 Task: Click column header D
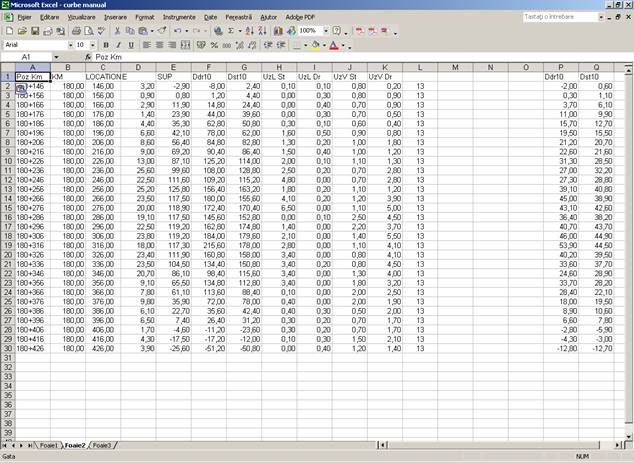pos(138,67)
